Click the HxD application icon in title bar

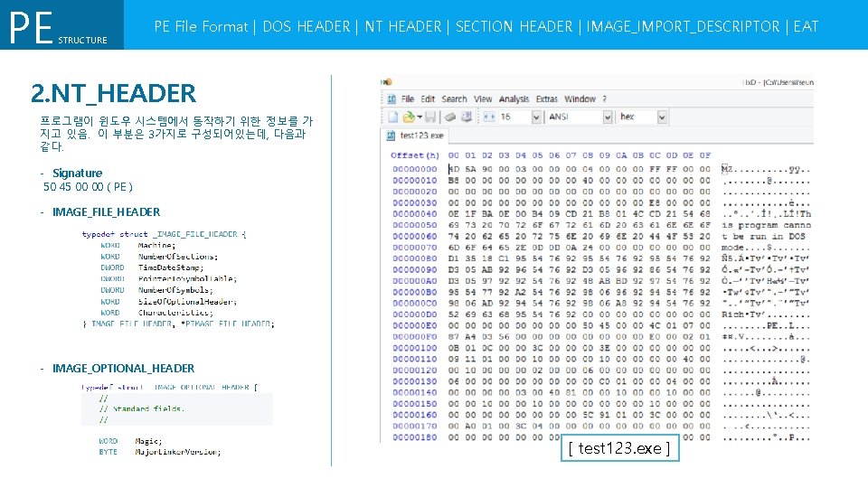tap(386, 82)
